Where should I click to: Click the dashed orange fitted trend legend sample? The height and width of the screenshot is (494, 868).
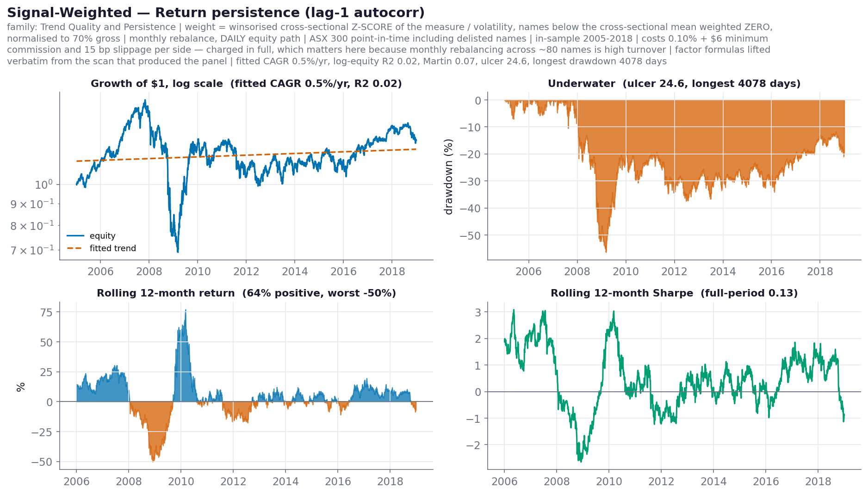pyautogui.click(x=75, y=248)
